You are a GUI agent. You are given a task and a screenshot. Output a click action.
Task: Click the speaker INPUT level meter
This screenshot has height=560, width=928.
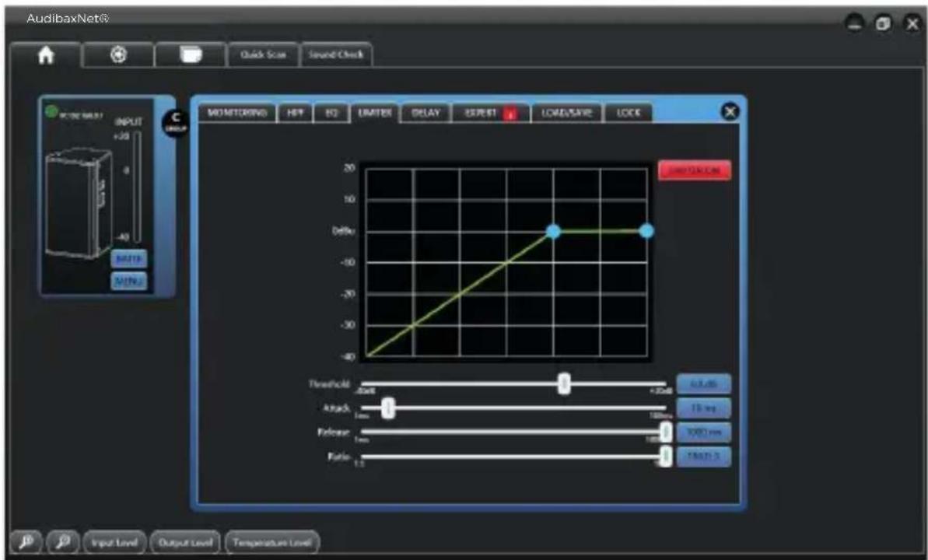pos(138,187)
